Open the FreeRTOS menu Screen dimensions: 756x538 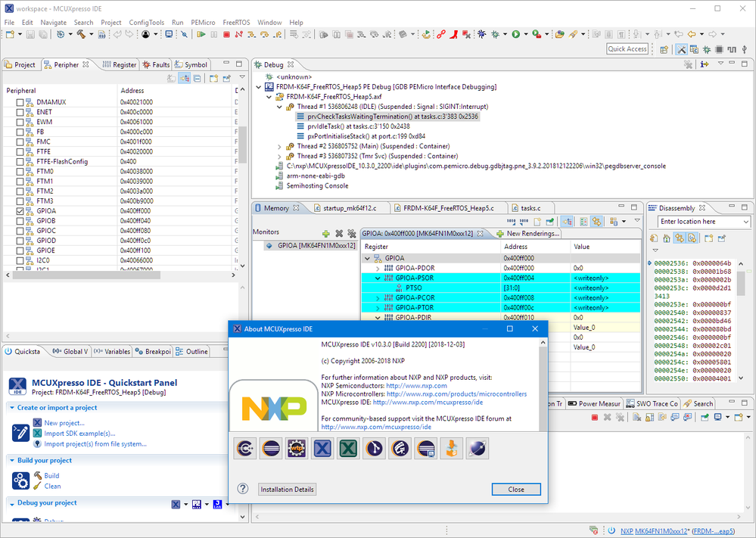pyautogui.click(x=236, y=22)
